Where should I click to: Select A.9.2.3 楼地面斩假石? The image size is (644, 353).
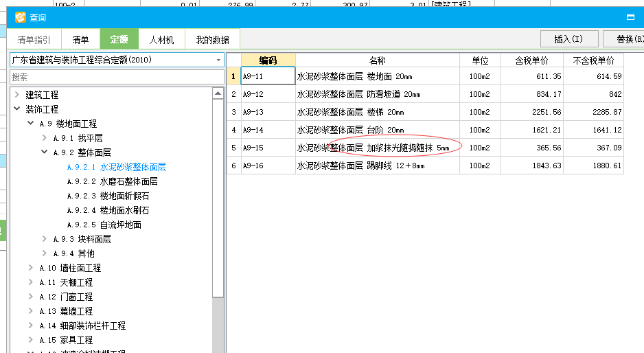(108, 196)
